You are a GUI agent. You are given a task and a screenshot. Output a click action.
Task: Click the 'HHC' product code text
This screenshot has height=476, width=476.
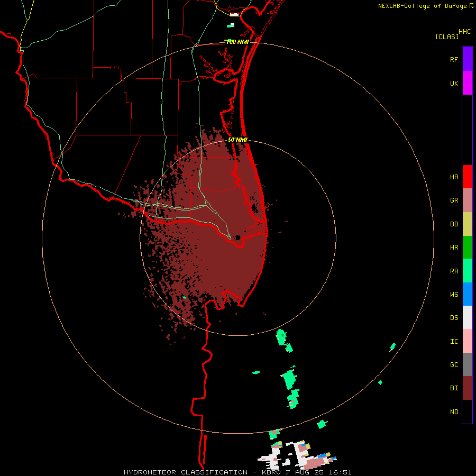(x=464, y=32)
